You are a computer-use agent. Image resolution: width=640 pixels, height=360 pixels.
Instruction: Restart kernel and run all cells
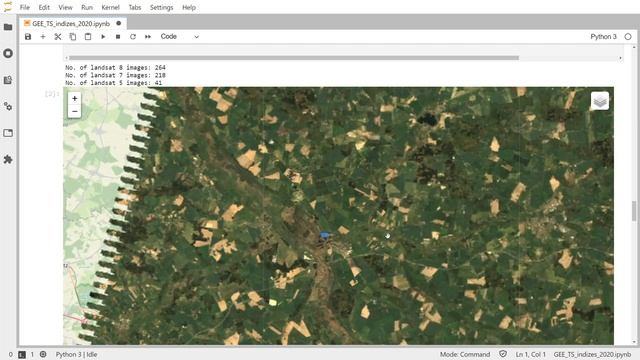(148, 37)
